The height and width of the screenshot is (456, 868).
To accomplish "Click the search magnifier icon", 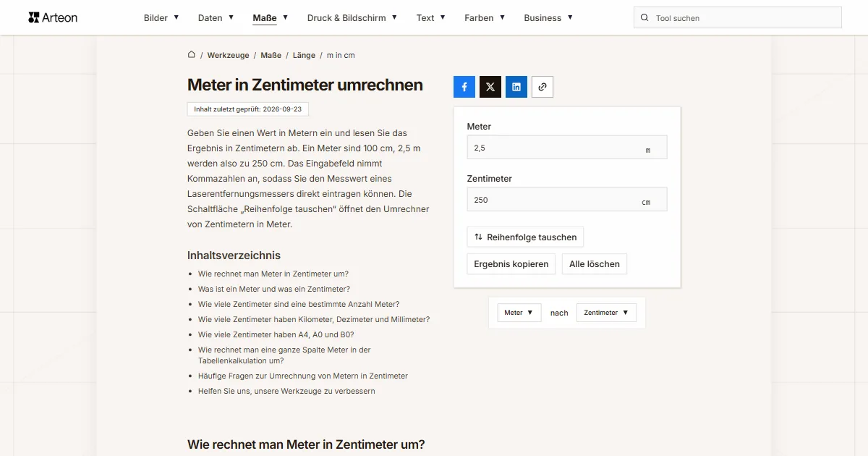I will pos(644,18).
